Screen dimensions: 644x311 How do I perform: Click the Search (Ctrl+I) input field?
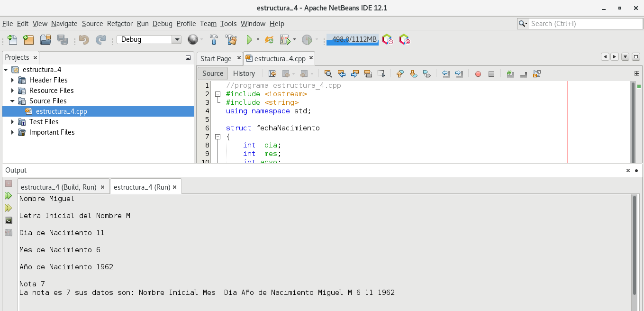585,24
